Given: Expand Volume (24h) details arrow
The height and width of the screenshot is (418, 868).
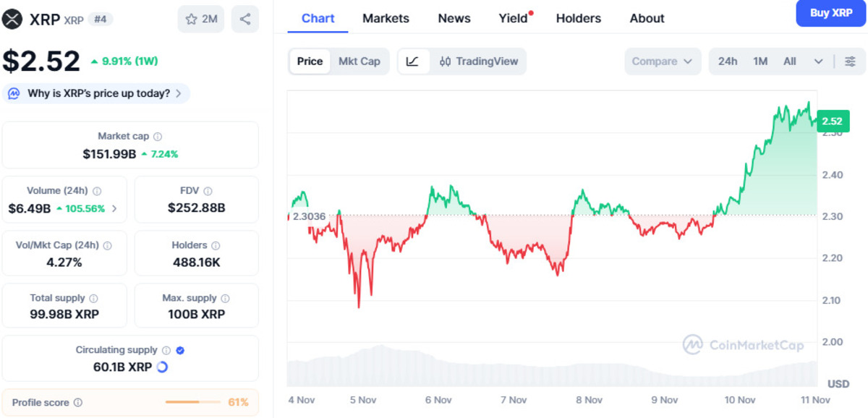Looking at the screenshot, I should point(114,208).
